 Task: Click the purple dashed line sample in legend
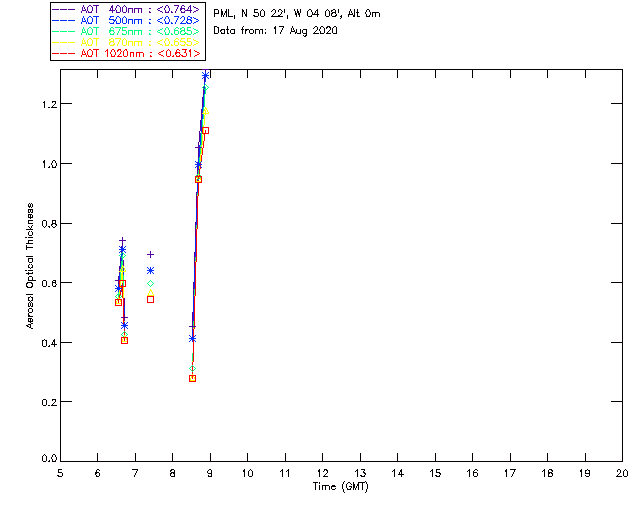64,9
